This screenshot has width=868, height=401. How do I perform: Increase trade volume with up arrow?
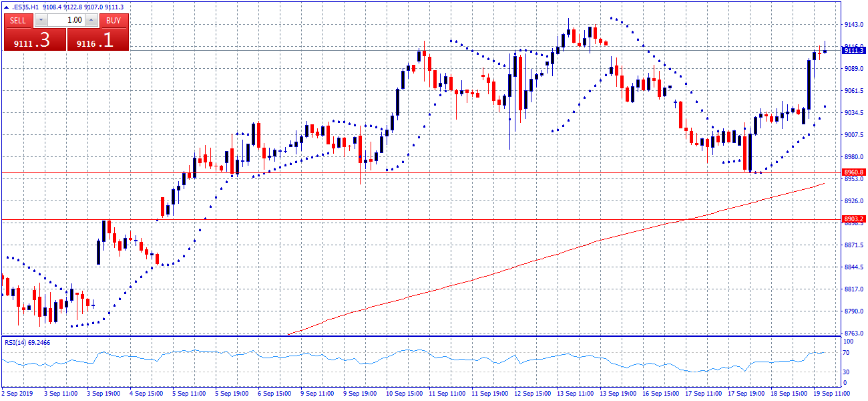[x=91, y=20]
